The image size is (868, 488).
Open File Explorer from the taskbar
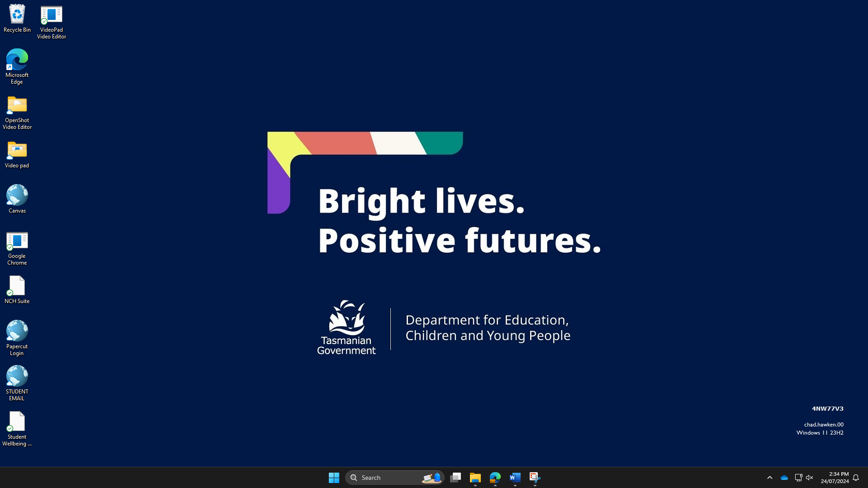475,478
